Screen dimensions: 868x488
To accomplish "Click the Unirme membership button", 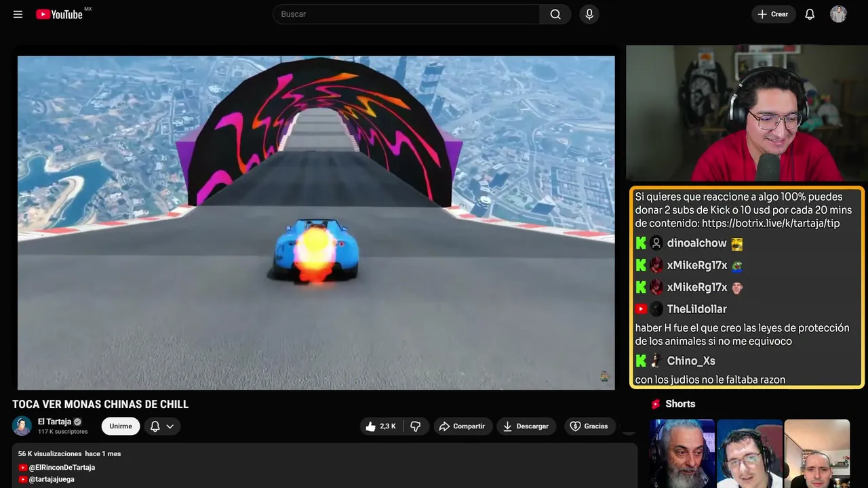I will click(121, 426).
